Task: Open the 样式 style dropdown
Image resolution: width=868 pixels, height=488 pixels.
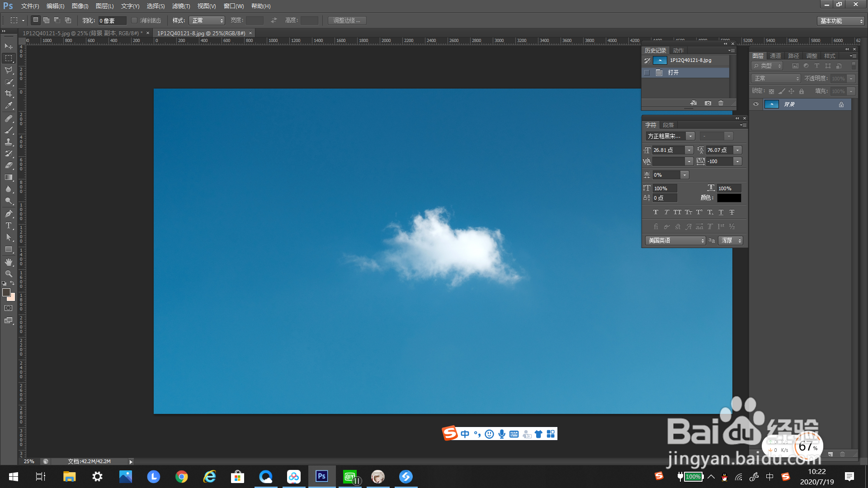Action: coord(207,20)
